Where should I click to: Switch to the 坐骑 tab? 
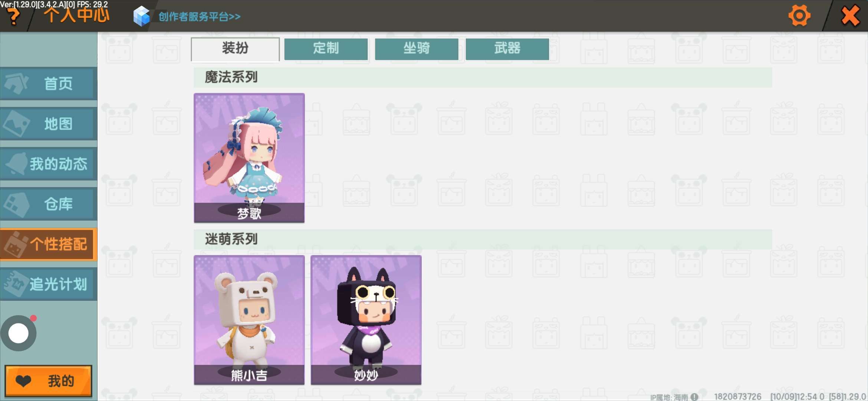(x=417, y=49)
